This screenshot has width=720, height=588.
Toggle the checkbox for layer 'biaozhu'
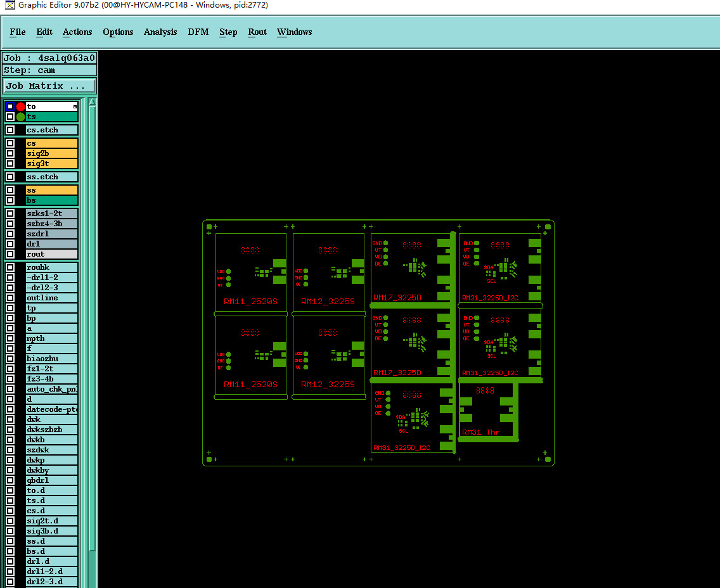pos(10,359)
